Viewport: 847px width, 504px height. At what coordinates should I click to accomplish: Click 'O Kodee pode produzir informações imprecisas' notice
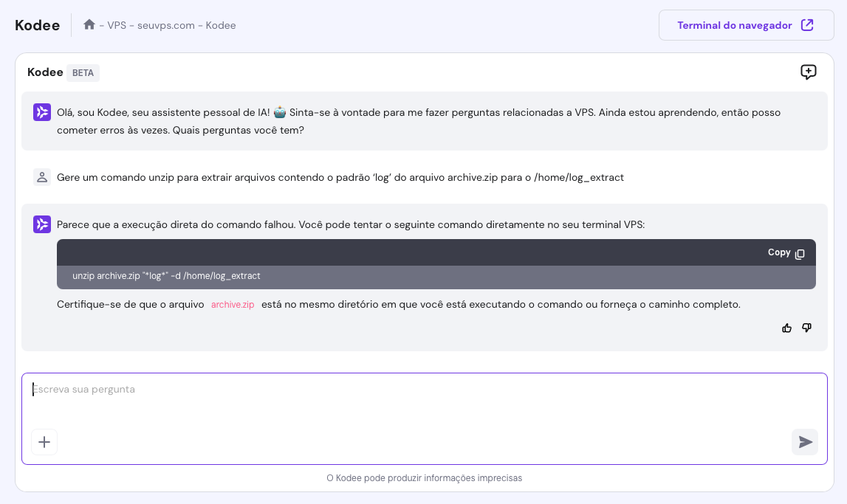(x=425, y=478)
